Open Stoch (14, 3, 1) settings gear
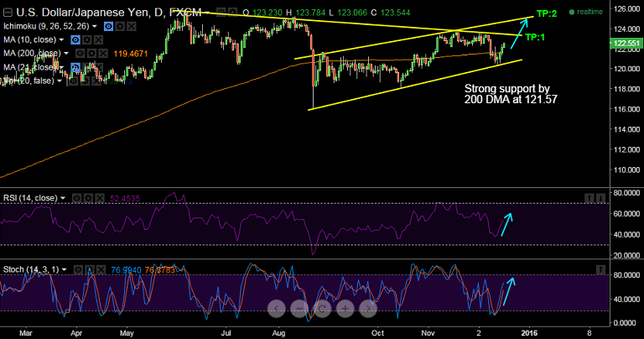This screenshot has width=644, height=339. point(90,270)
